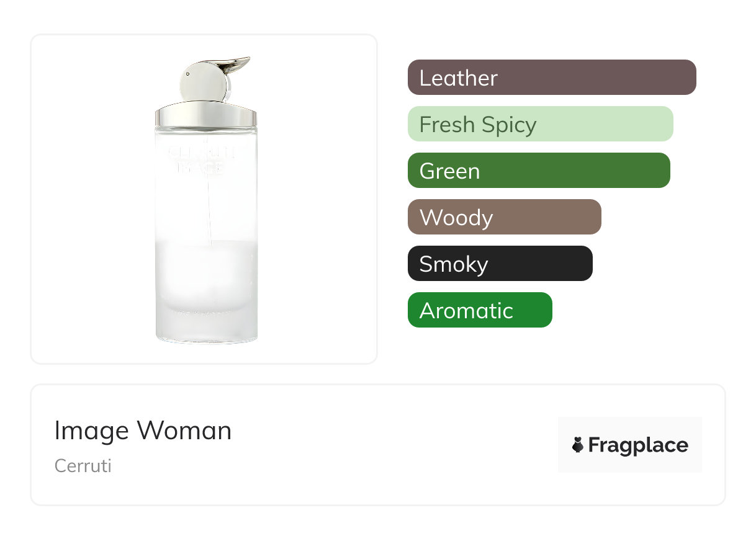The width and height of the screenshot is (756, 536).
Task: Click the white liquid section in the bottle
Action: 205,273
